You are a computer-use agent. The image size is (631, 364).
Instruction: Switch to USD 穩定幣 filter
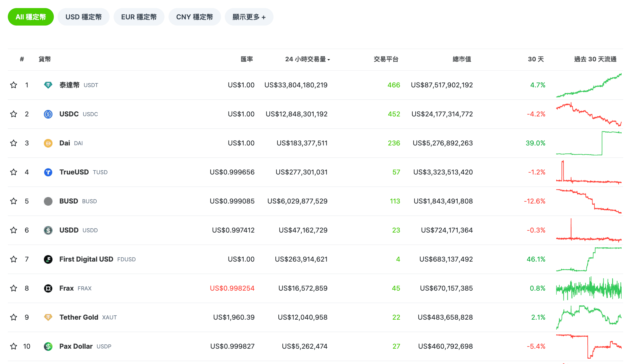point(83,17)
